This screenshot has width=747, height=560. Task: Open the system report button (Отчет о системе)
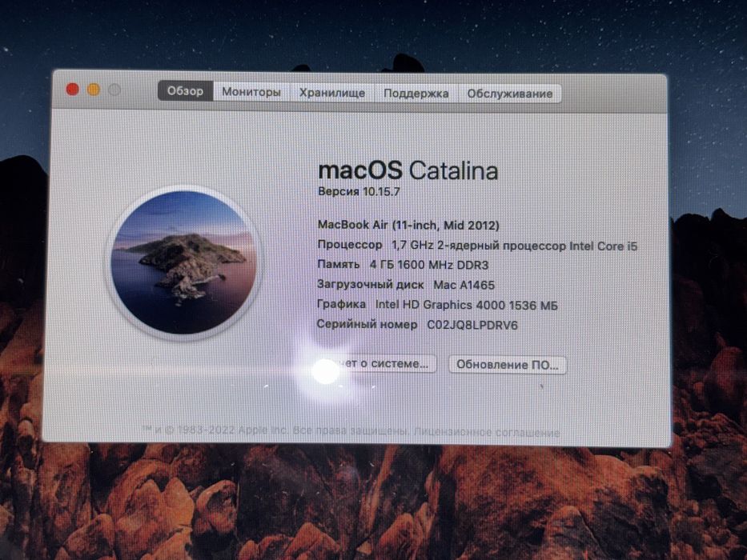click(376, 364)
